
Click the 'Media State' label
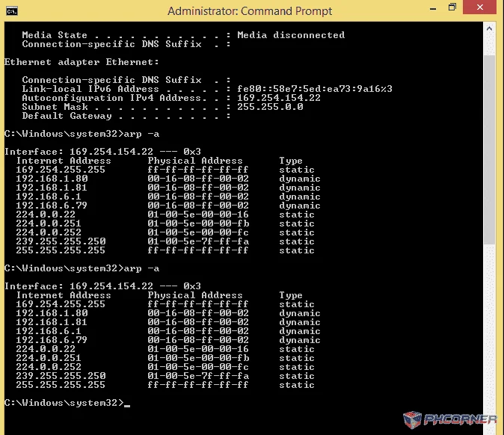click(x=55, y=35)
